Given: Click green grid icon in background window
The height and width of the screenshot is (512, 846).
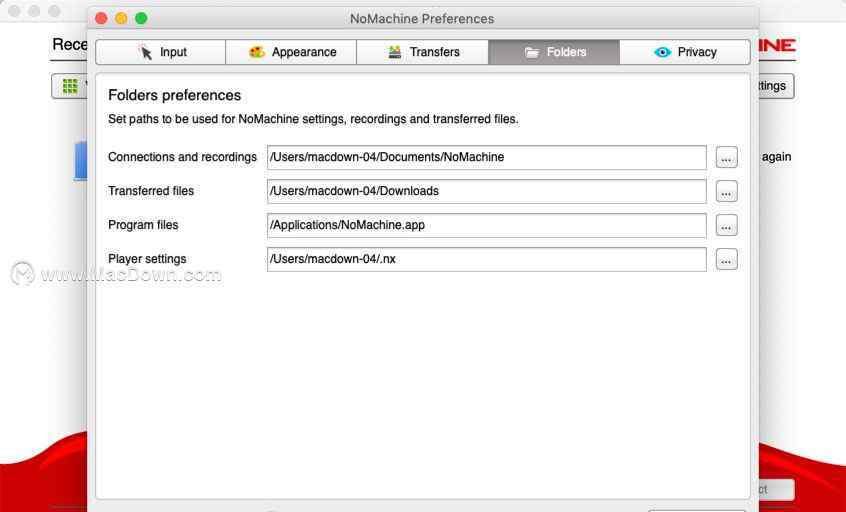Looking at the screenshot, I should [70, 86].
